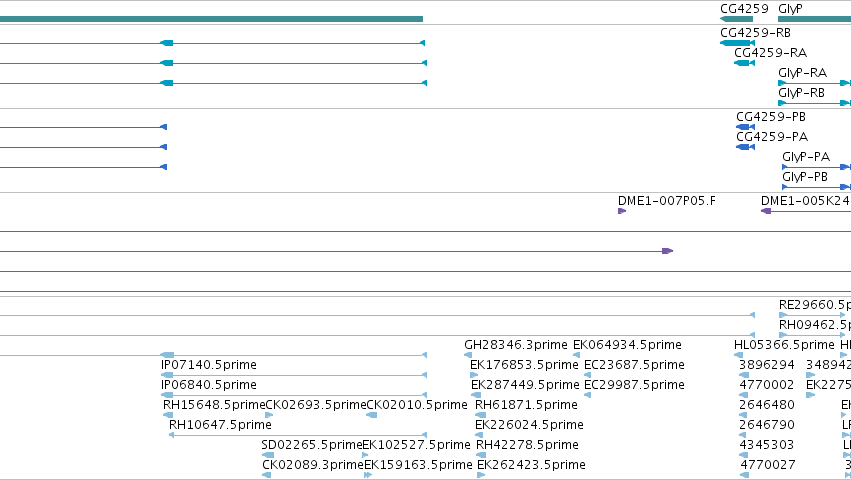Click the DME1-007P05.F purple arrow feature

622,211
